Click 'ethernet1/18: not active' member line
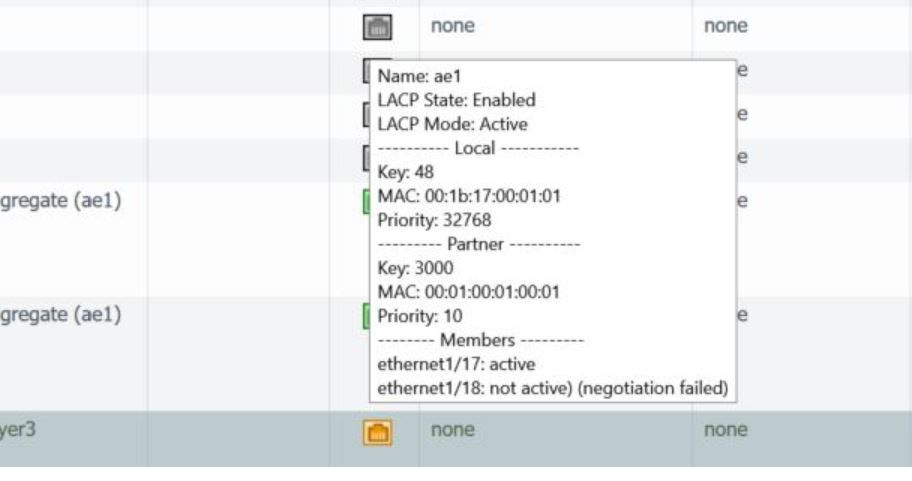Screen dimensions: 912x481 click(x=551, y=388)
